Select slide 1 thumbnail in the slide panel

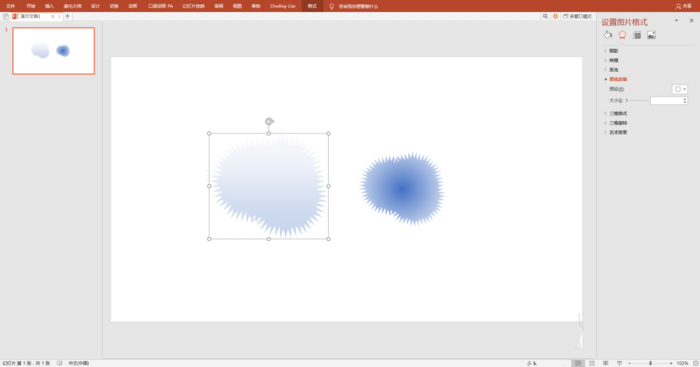(x=54, y=51)
